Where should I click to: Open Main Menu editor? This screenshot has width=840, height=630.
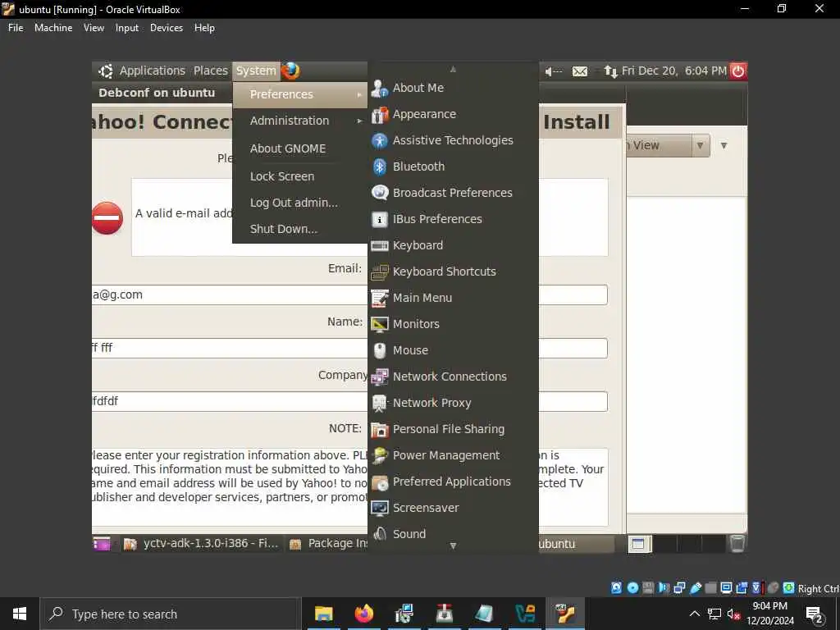pyautogui.click(x=453, y=298)
